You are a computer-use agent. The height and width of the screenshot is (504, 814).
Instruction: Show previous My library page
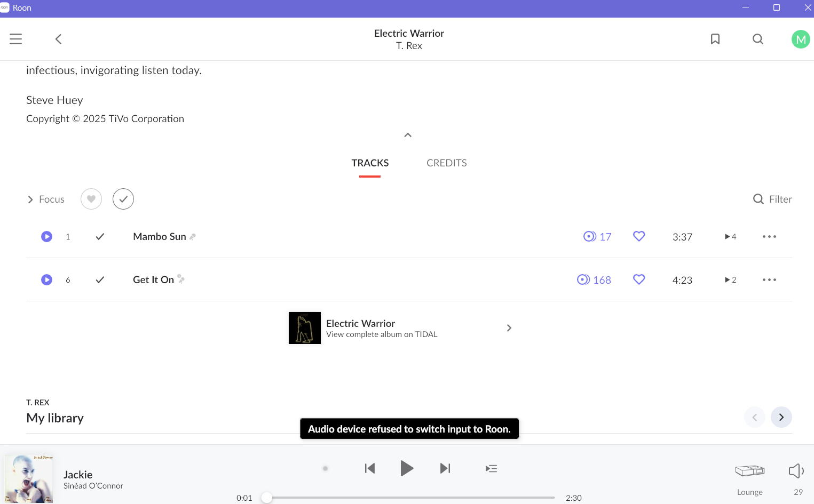[x=755, y=417]
